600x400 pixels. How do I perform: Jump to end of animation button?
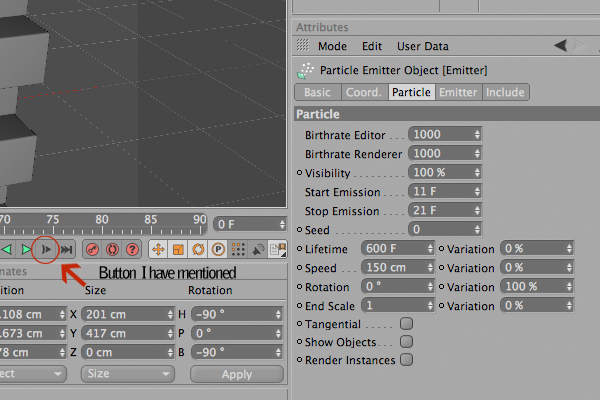click(x=67, y=250)
